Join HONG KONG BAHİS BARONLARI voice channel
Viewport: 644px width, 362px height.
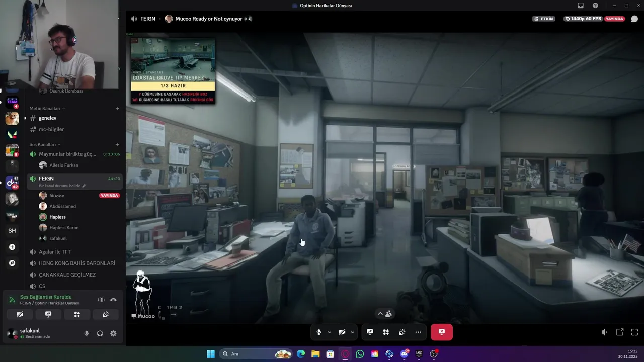click(74, 263)
